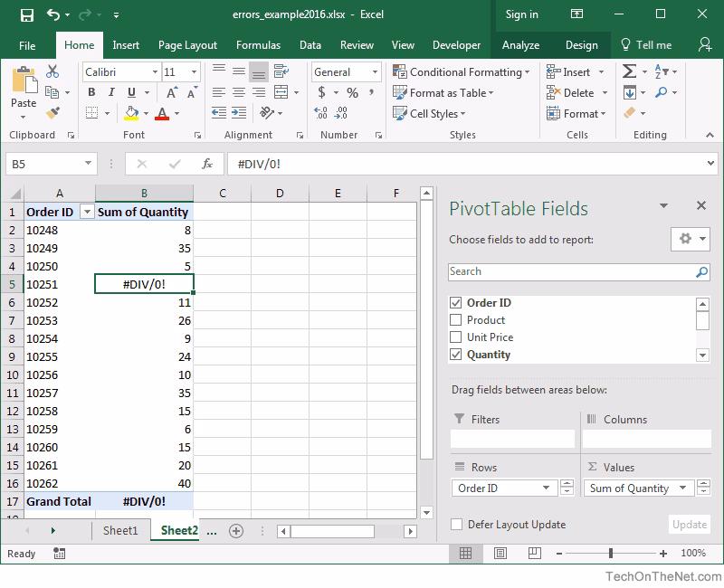Apply bold formatting with the Bold icon
This screenshot has height=588, width=724.
point(91,92)
